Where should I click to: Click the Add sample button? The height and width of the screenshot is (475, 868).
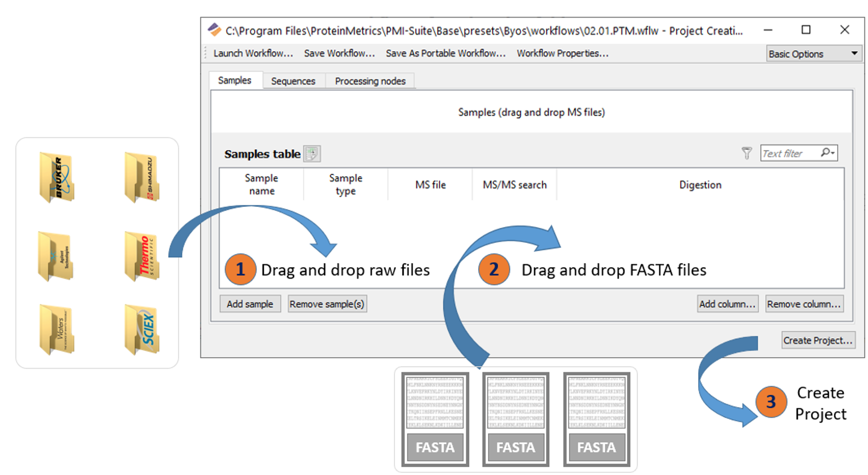(250, 304)
